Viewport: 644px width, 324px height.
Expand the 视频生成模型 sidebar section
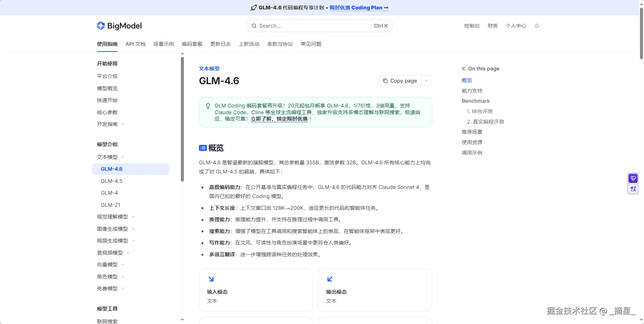pyautogui.click(x=116, y=241)
